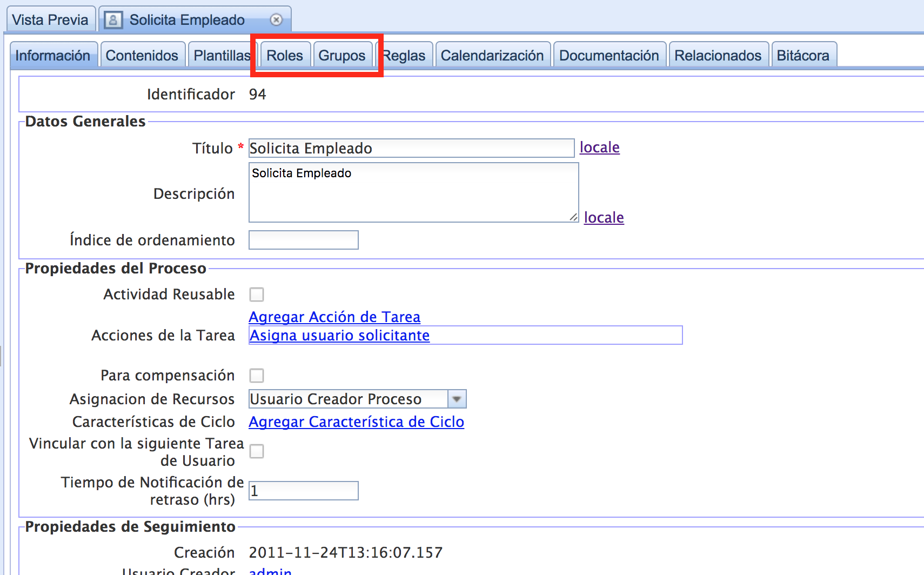Image resolution: width=924 pixels, height=575 pixels.
Task: Select the Creación timestamp 2011-11-24T13:16:07.157
Action: coord(346,552)
